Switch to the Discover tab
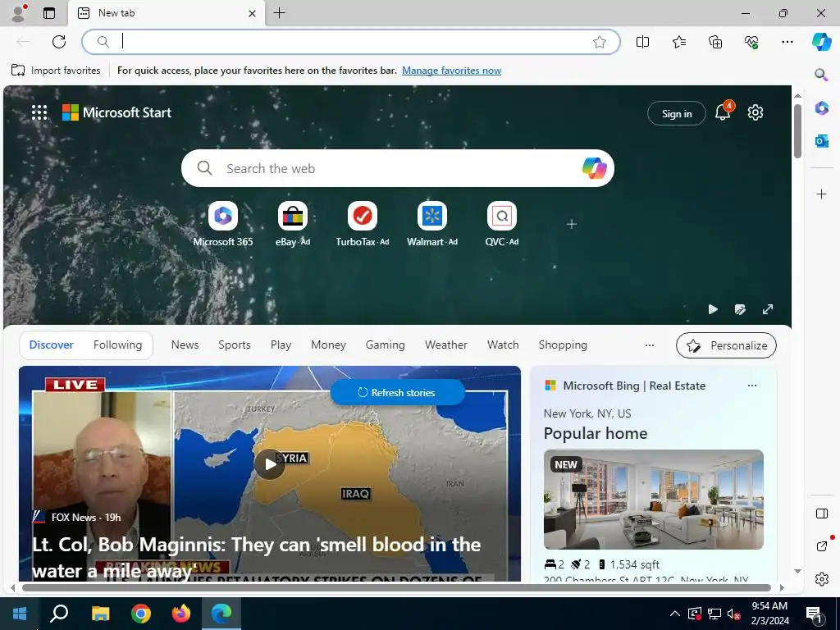 (52, 345)
